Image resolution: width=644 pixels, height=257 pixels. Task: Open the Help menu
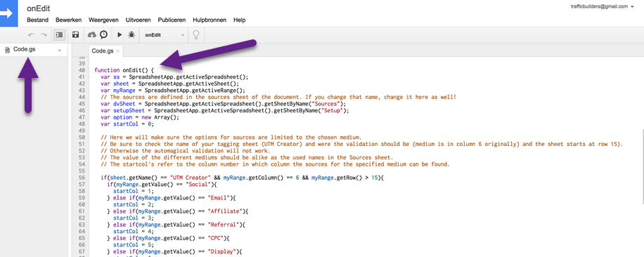240,20
